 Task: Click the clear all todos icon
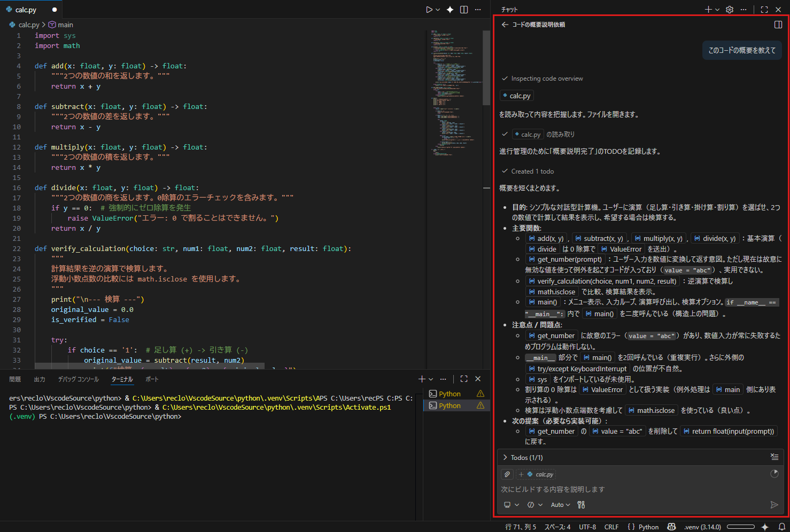(x=774, y=457)
